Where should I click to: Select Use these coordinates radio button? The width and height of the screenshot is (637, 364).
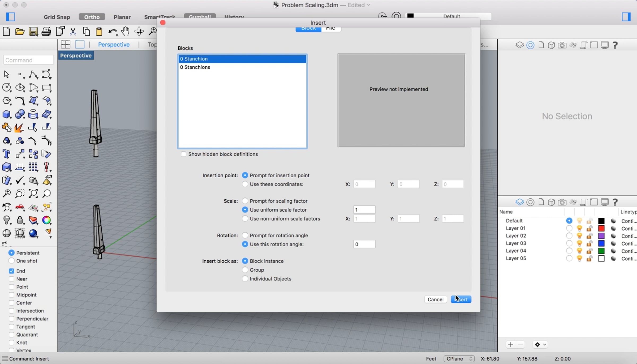point(245,184)
